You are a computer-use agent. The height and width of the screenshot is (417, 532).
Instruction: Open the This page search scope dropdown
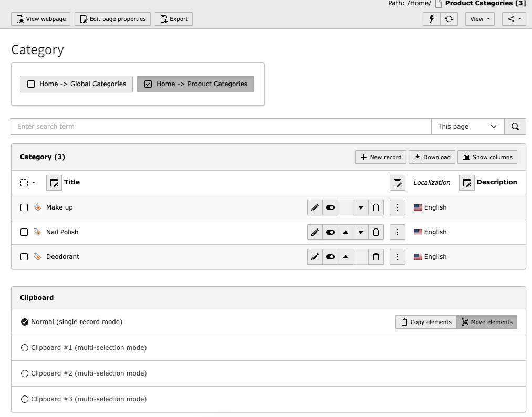[x=467, y=127]
